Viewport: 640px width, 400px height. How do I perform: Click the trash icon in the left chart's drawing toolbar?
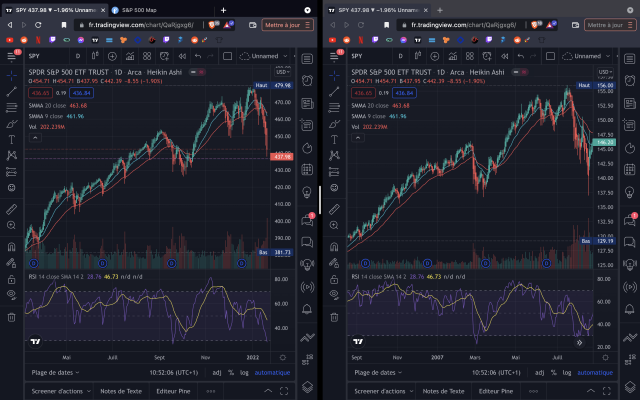click(x=13, y=317)
